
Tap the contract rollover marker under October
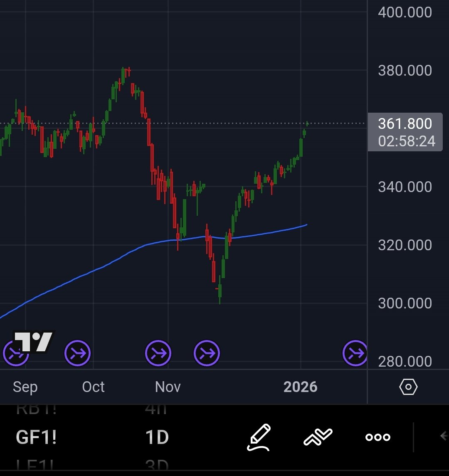point(77,353)
